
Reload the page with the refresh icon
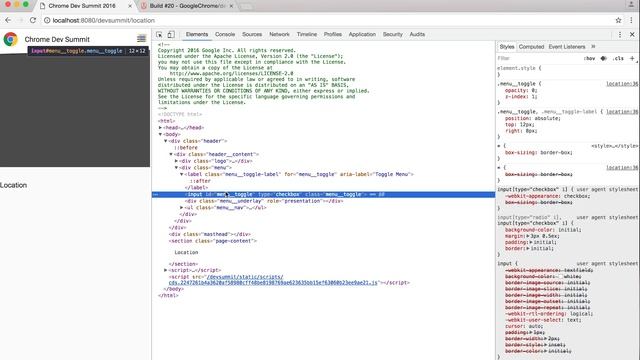[x=33, y=20]
